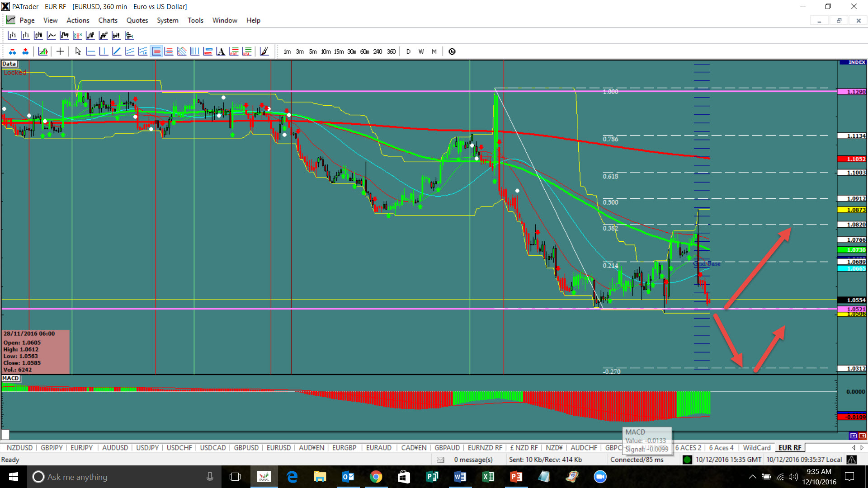Open the Quotes menu
Screen dimensions: 868x488
pyautogui.click(x=137, y=20)
